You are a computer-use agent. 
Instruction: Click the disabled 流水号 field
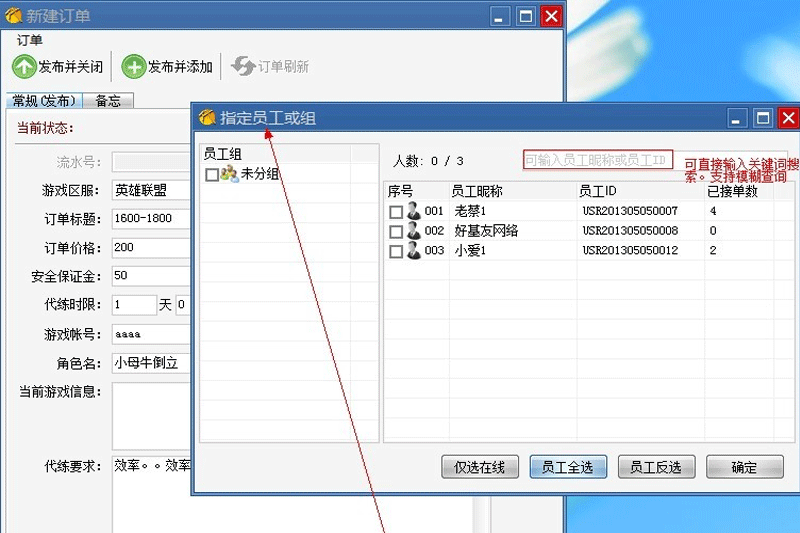tap(152, 162)
